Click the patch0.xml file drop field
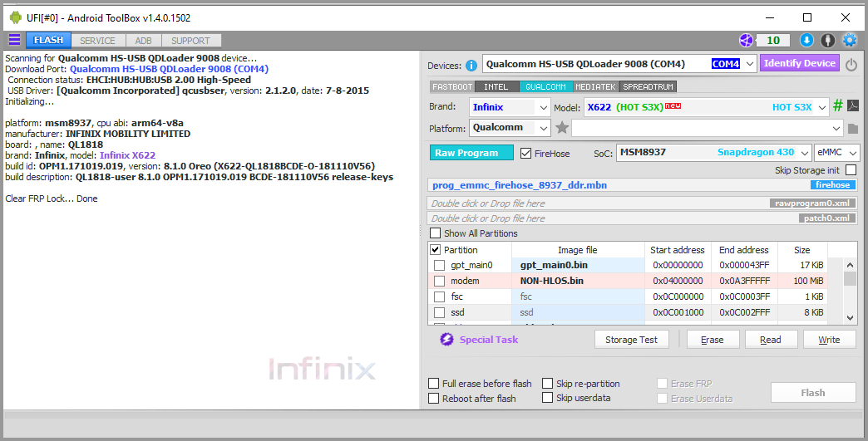868x441 pixels. 642,218
